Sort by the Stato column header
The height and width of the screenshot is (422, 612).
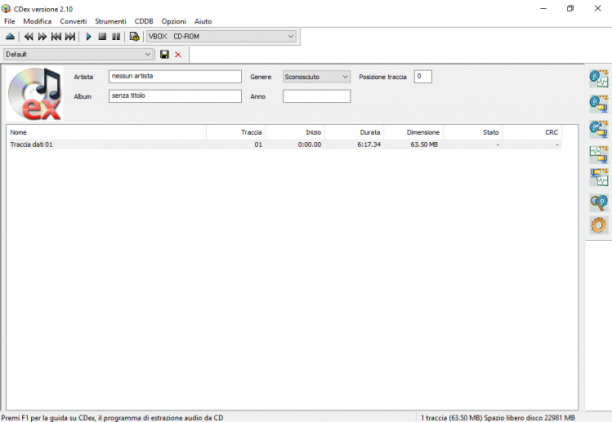pyautogui.click(x=473, y=133)
